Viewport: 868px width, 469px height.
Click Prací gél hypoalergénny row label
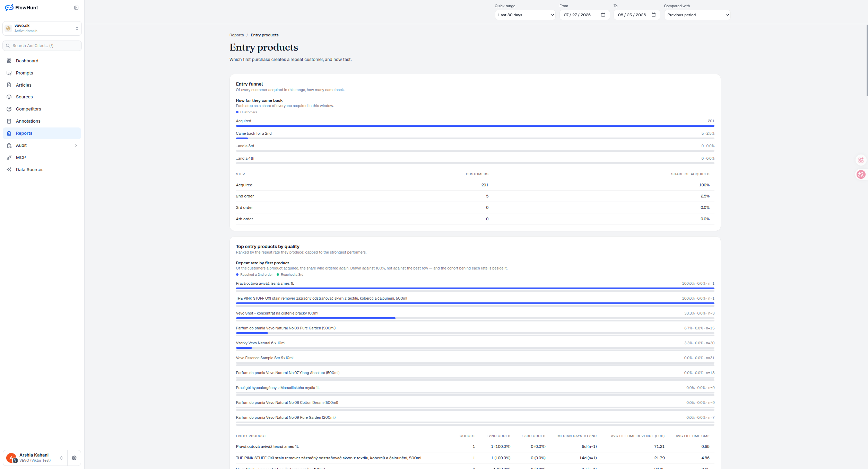tap(278, 388)
